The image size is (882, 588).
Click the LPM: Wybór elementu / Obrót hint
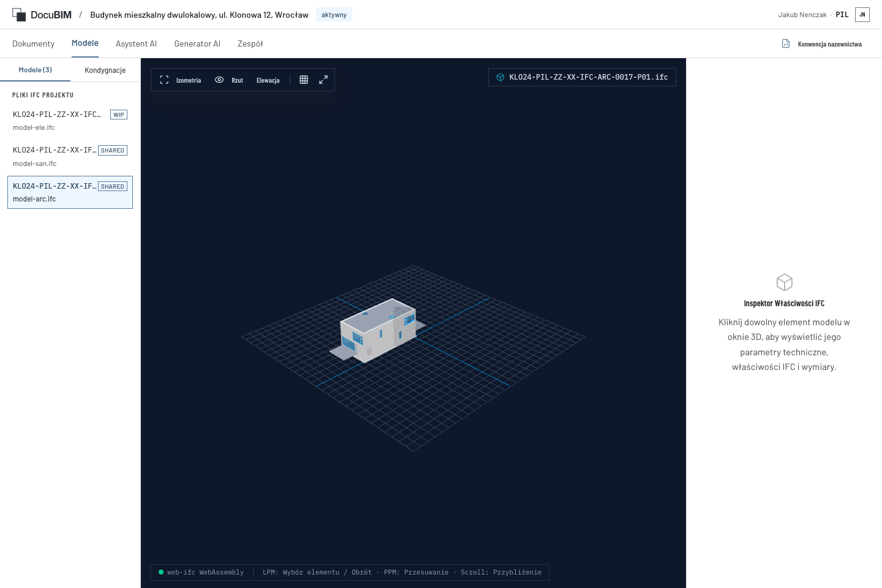click(x=317, y=572)
